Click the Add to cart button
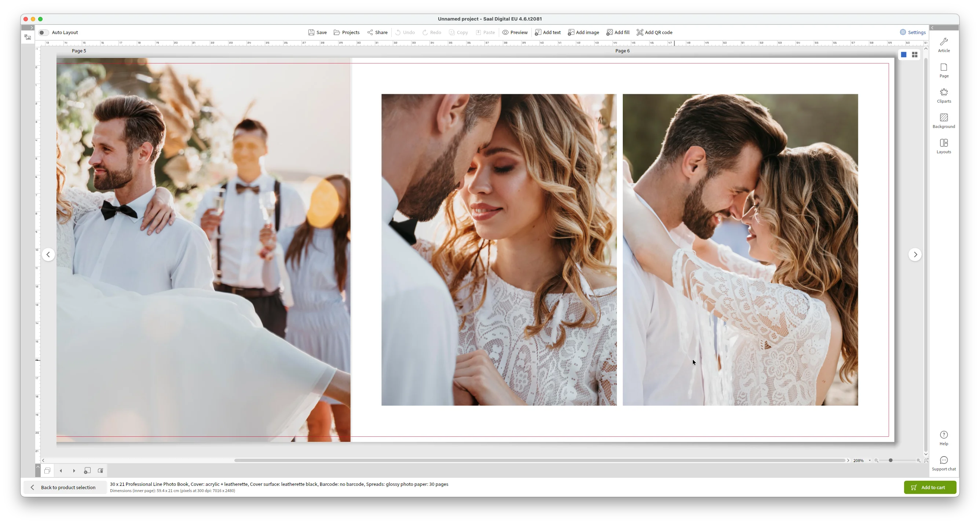This screenshot has height=524, width=980. click(930, 487)
